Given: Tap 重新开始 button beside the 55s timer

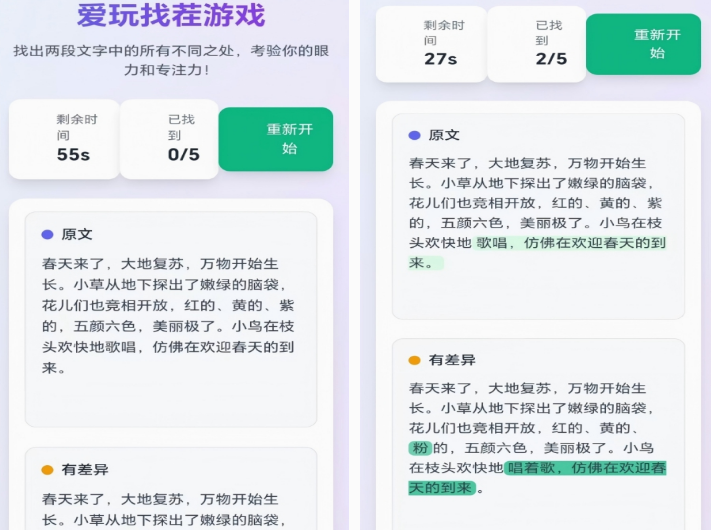Looking at the screenshot, I should (276, 139).
